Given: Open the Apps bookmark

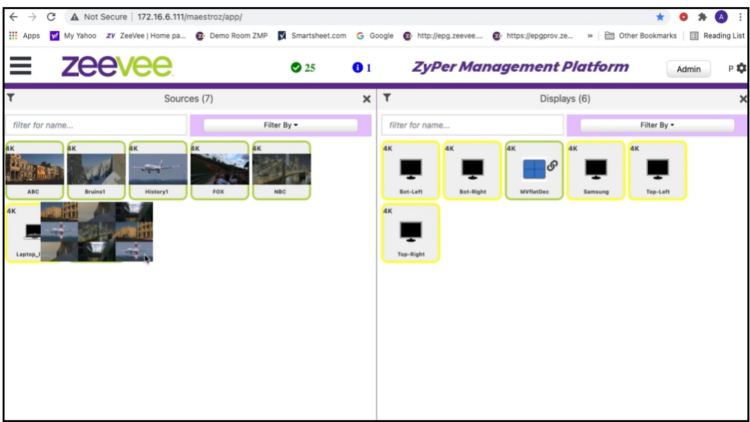Looking at the screenshot, I should 25,35.
